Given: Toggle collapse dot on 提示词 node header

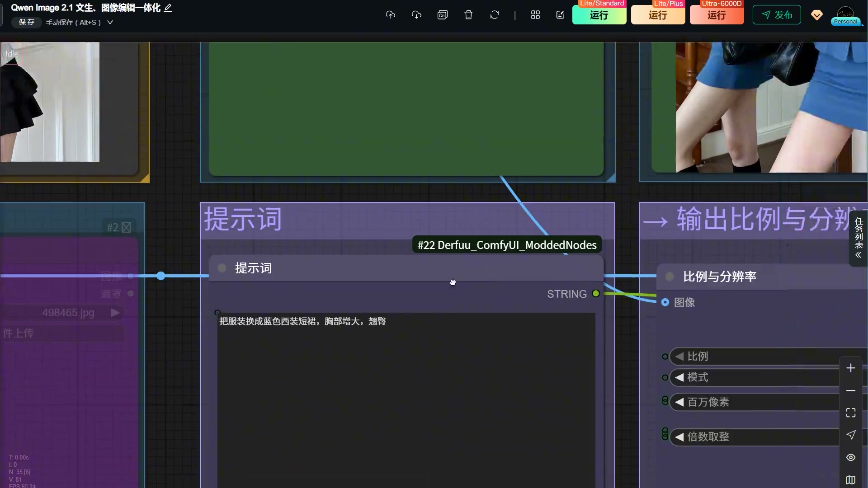Looking at the screenshot, I should pyautogui.click(x=222, y=268).
